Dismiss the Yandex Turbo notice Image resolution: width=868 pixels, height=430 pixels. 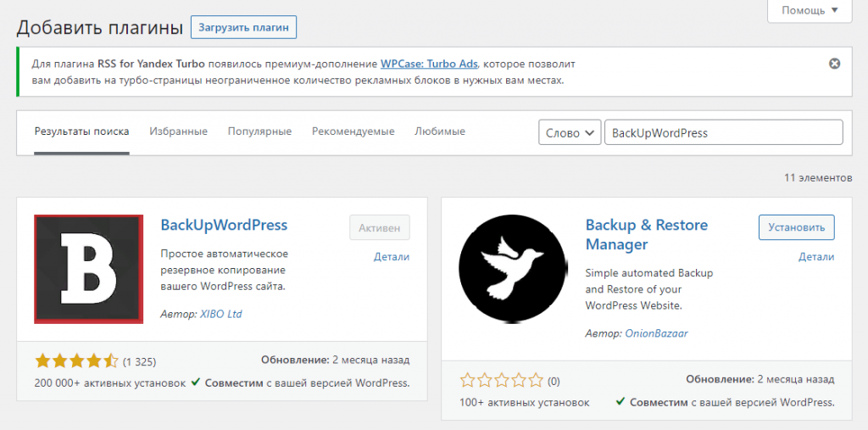coord(834,64)
